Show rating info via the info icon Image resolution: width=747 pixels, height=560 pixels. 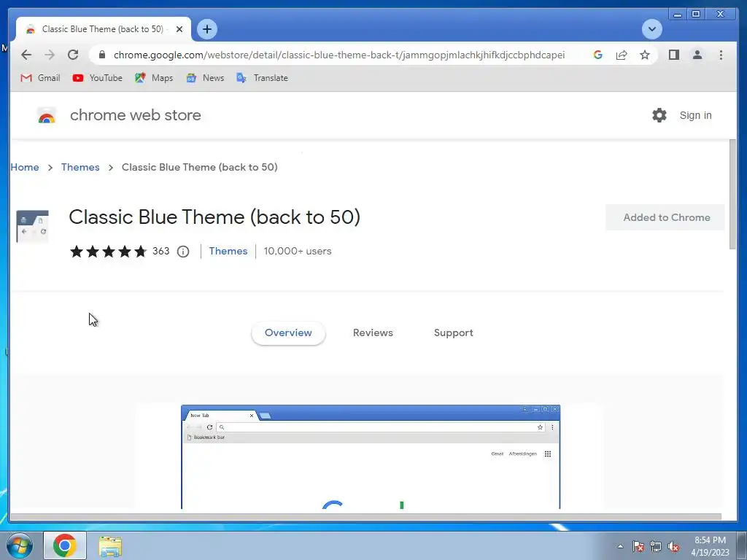pos(183,252)
